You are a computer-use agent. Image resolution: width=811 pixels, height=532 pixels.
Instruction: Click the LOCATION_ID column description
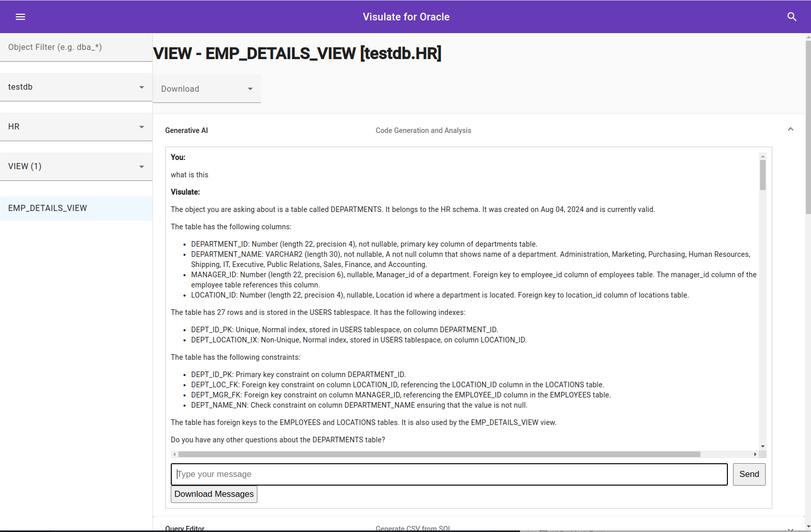click(x=440, y=295)
